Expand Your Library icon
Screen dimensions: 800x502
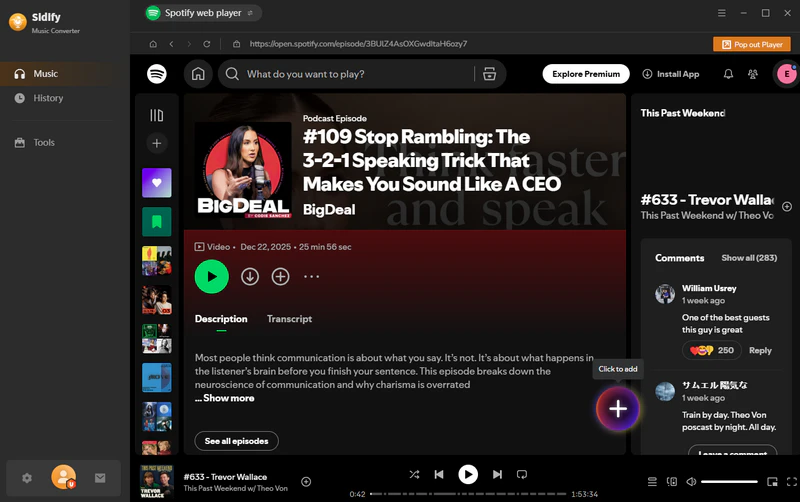point(157,115)
